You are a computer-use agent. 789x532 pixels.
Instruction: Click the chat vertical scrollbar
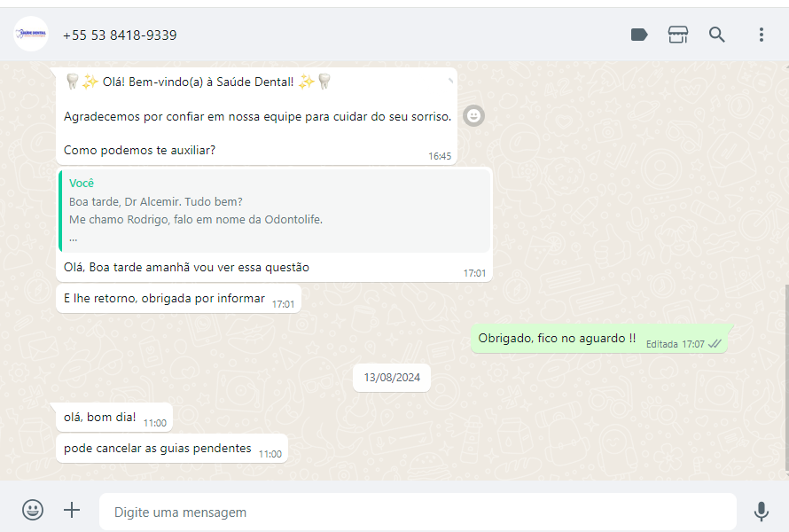pyautogui.click(x=786, y=379)
